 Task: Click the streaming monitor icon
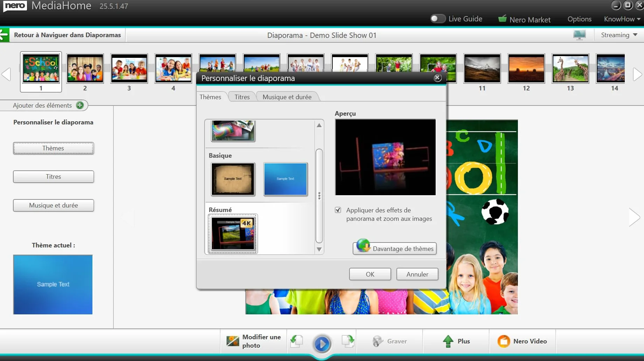(x=580, y=35)
